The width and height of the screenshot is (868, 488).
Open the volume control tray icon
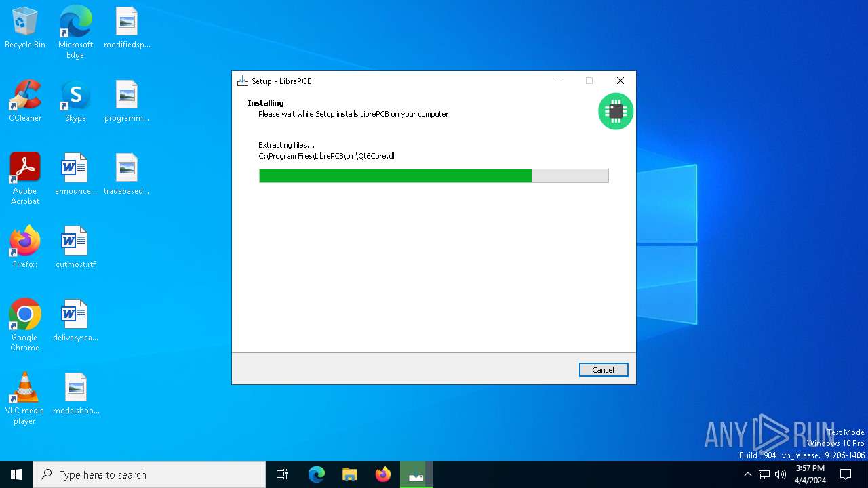point(781,474)
